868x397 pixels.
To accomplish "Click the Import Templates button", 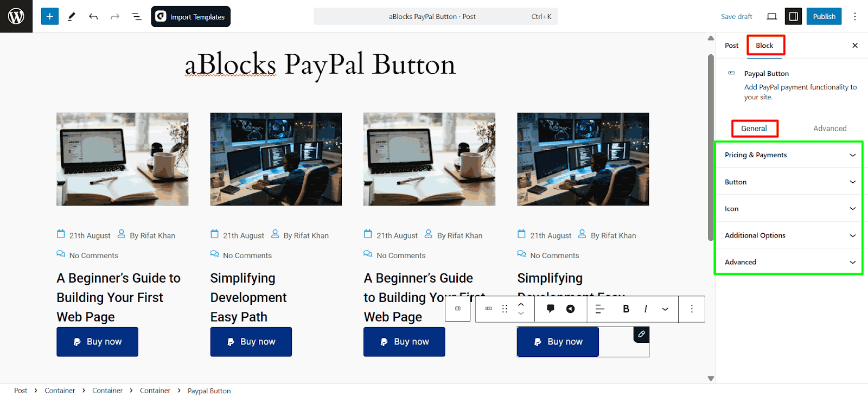I will 191,16.
